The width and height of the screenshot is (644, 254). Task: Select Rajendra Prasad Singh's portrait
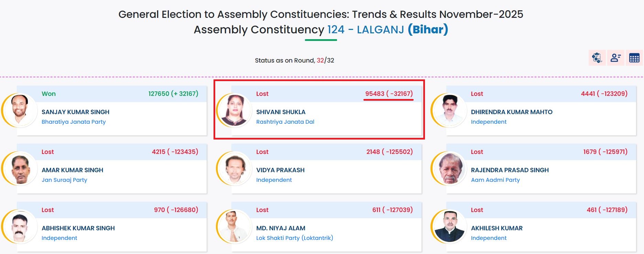pos(450,168)
